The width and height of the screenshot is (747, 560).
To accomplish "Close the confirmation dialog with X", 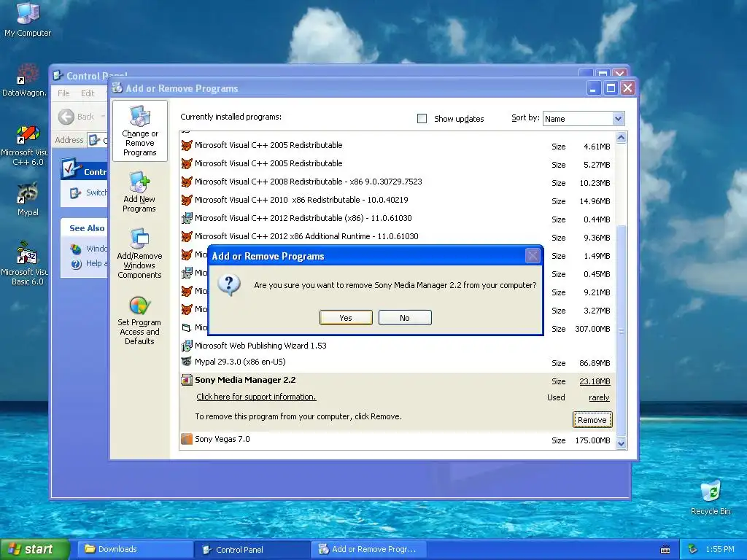I will [533, 256].
